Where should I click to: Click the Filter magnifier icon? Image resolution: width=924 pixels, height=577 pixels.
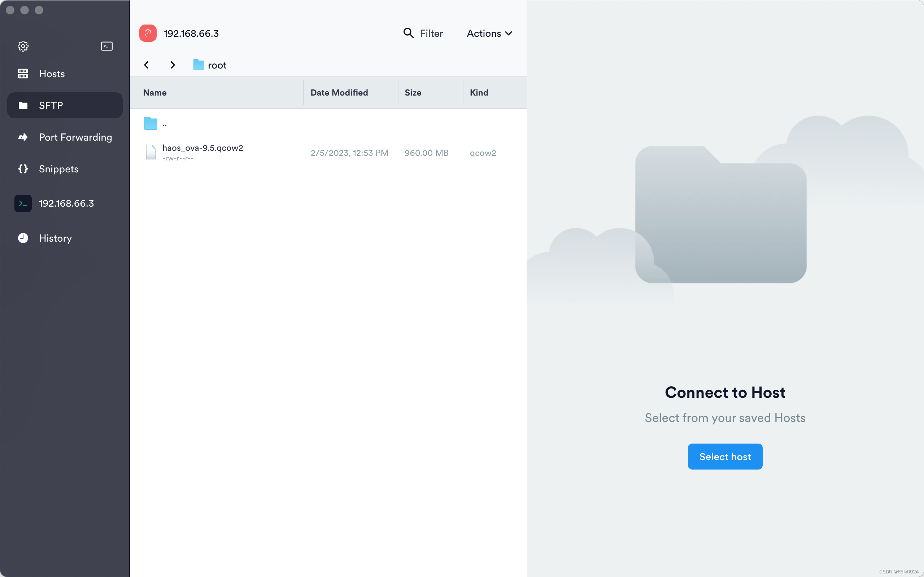[x=408, y=33]
